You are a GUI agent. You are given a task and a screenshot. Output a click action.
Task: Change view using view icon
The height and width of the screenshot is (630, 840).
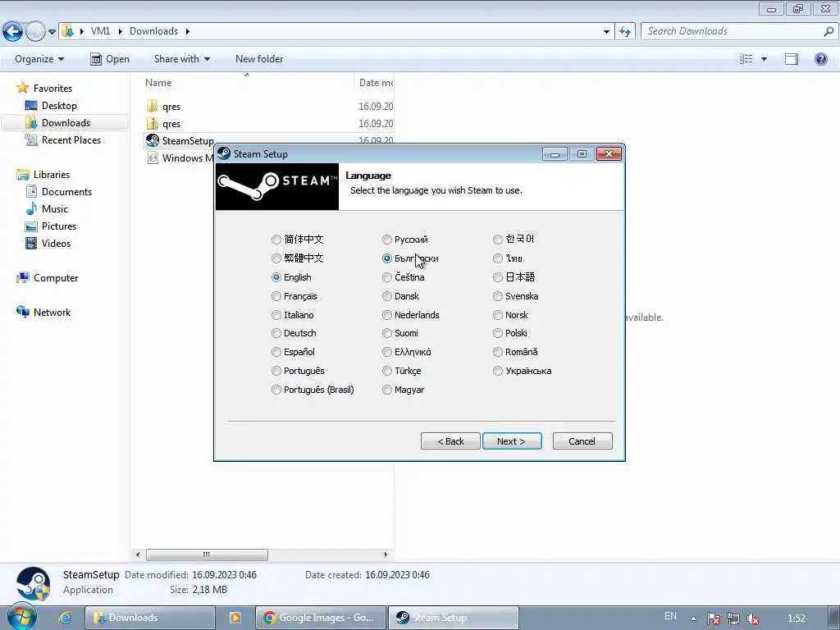[746, 59]
